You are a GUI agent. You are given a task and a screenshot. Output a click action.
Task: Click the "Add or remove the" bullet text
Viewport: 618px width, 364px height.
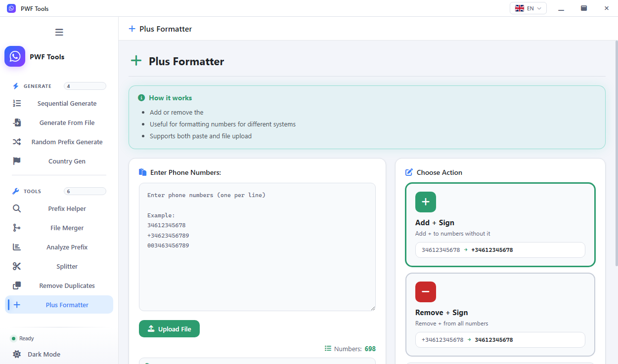point(177,112)
